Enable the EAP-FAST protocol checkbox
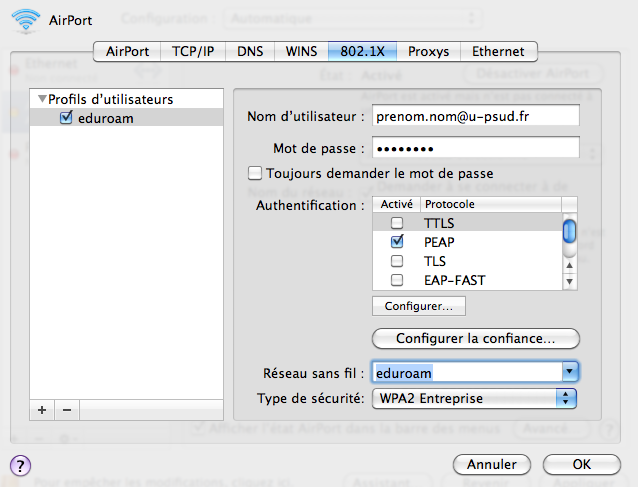Image resolution: width=638 pixels, height=487 pixels. click(397, 280)
